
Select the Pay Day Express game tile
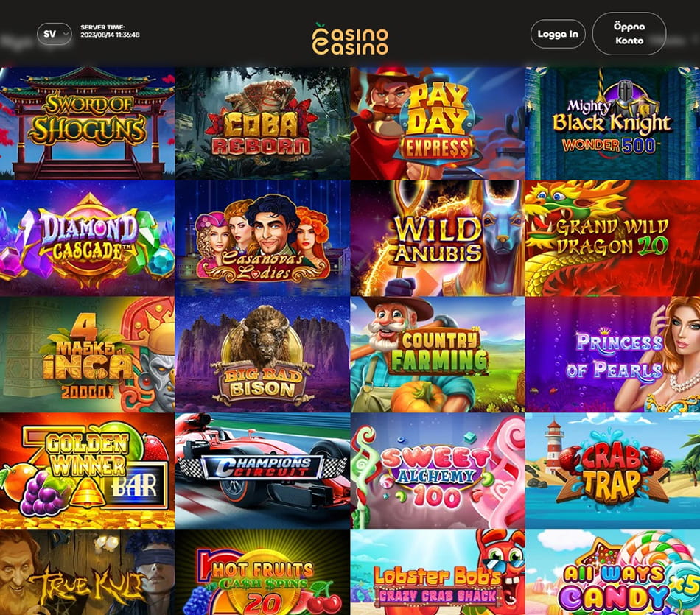click(438, 123)
